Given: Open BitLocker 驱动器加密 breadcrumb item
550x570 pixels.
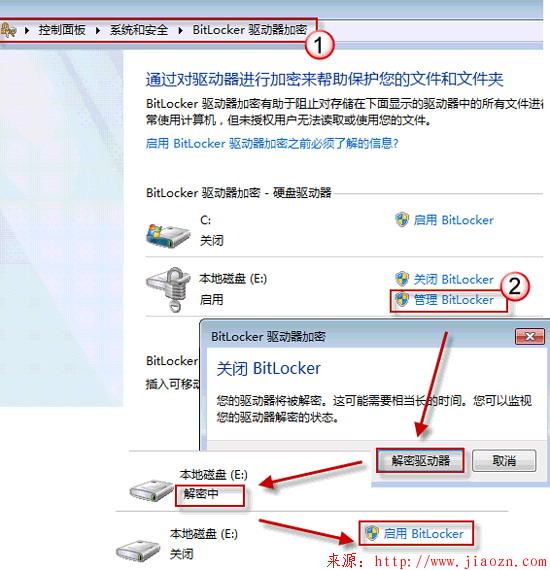Looking at the screenshot, I should tap(250, 30).
